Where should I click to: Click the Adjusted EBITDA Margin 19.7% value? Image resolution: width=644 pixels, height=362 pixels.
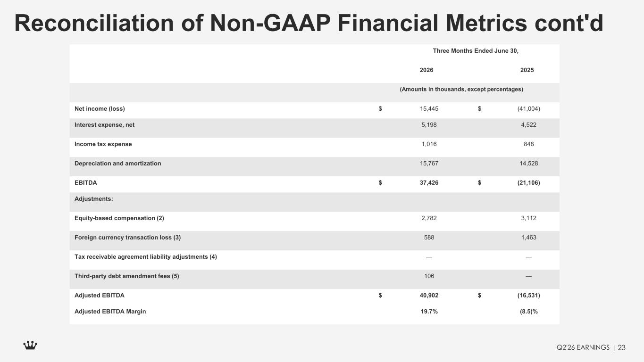429,312
